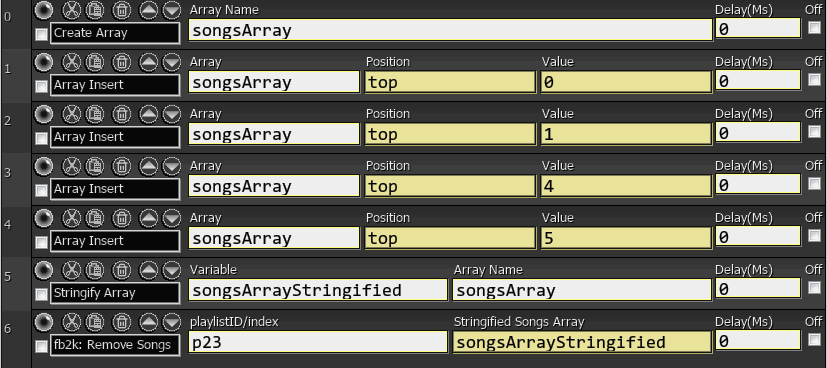Click the Delay(Ms) field in row 3
The width and height of the screenshot is (827, 368).
[758, 185]
